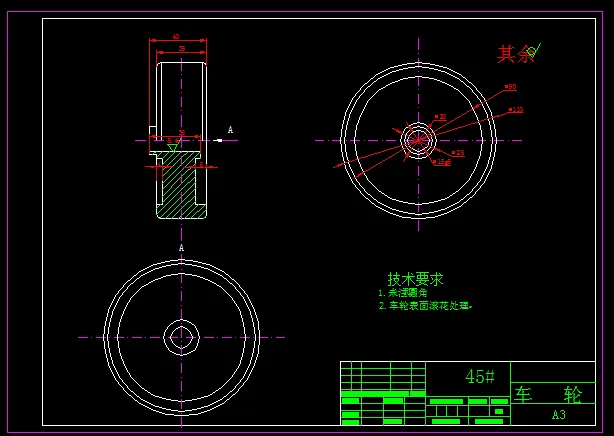This screenshot has height=436, width=614.
Task: Select the A3 sheet size text
Action: (559, 414)
